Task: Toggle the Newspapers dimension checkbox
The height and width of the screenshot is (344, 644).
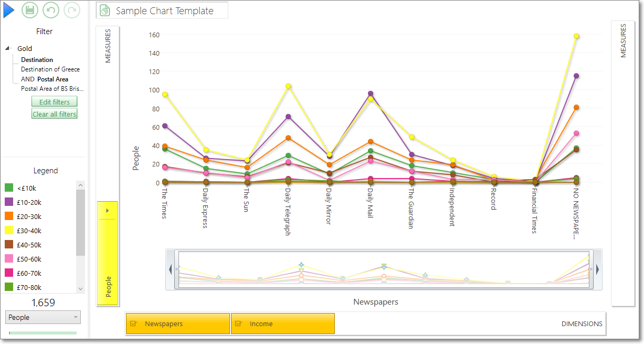Action: [x=134, y=324]
